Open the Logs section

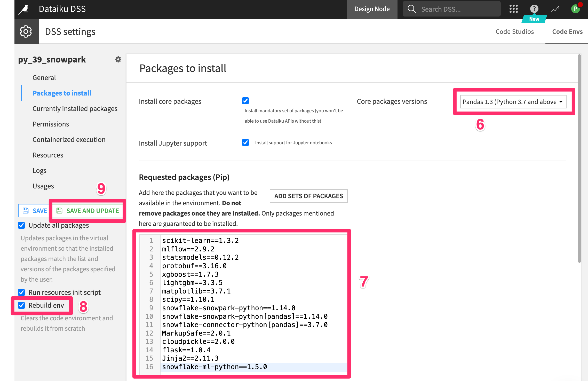(39, 171)
